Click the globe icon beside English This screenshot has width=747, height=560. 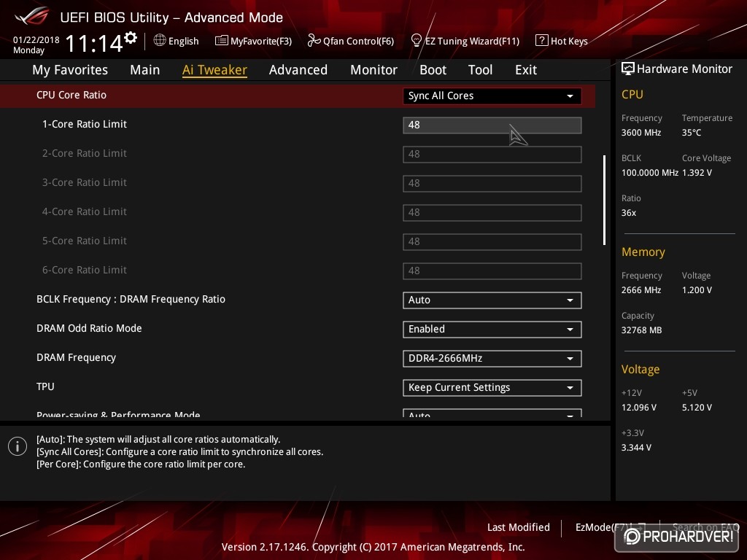point(160,41)
